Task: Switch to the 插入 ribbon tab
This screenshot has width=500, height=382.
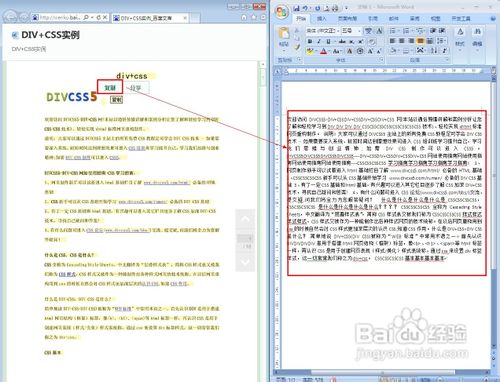Action: [x=322, y=19]
